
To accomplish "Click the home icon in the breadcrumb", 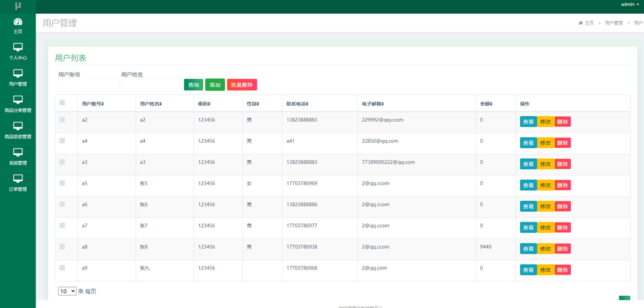I will click(580, 23).
